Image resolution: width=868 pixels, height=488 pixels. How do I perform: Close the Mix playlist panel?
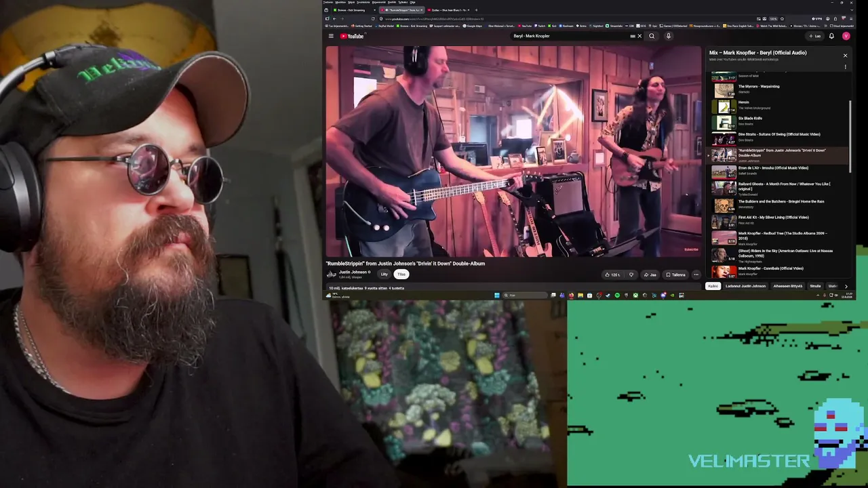click(x=845, y=56)
